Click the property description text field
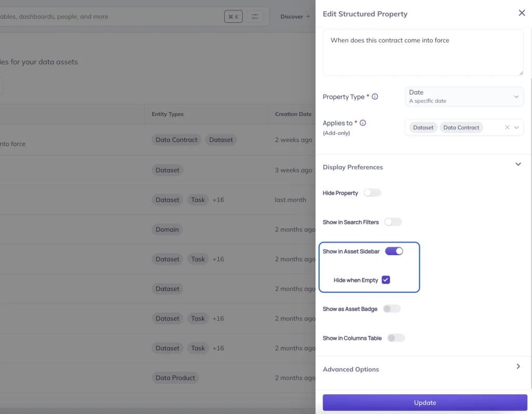This screenshot has width=532, height=414. click(x=422, y=52)
